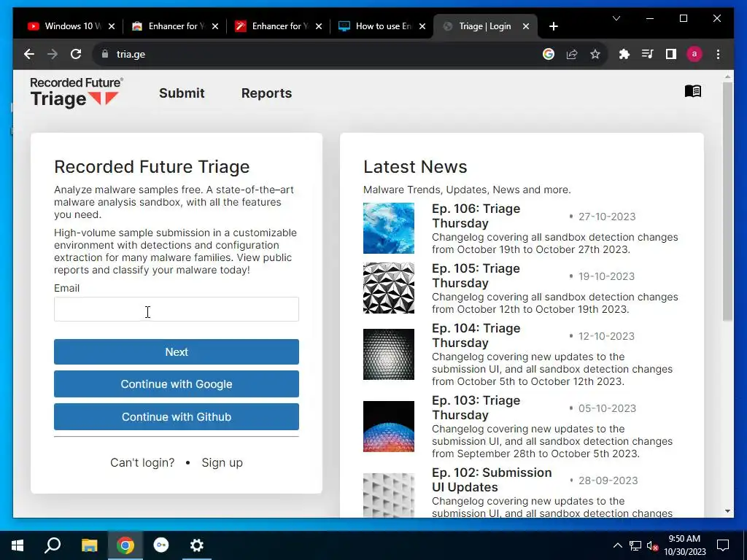Click the Ep. 106 blue water thumbnail
The image size is (747, 560).
pyautogui.click(x=388, y=228)
